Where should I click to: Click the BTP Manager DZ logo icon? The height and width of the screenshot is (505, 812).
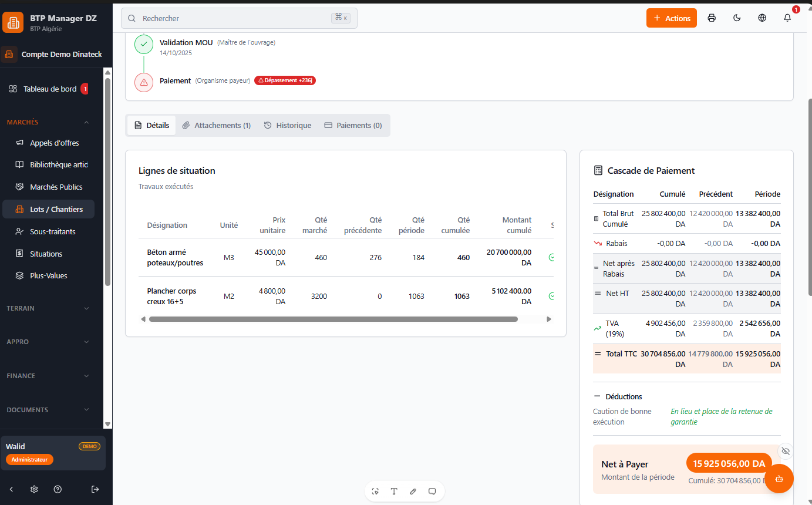(x=13, y=22)
